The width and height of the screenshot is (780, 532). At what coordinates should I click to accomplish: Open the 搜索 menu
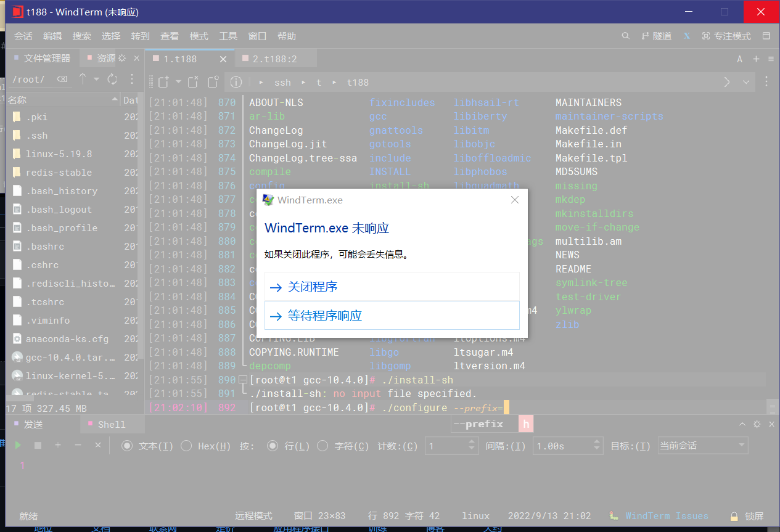click(x=81, y=36)
